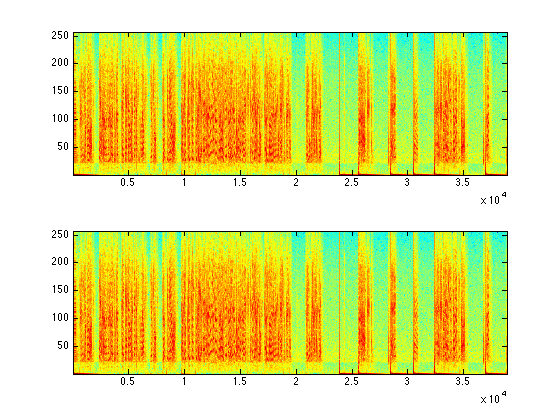The image size is (560, 420).
Task: Click the 0.5 x-axis label under top plot
Action: tap(128, 182)
